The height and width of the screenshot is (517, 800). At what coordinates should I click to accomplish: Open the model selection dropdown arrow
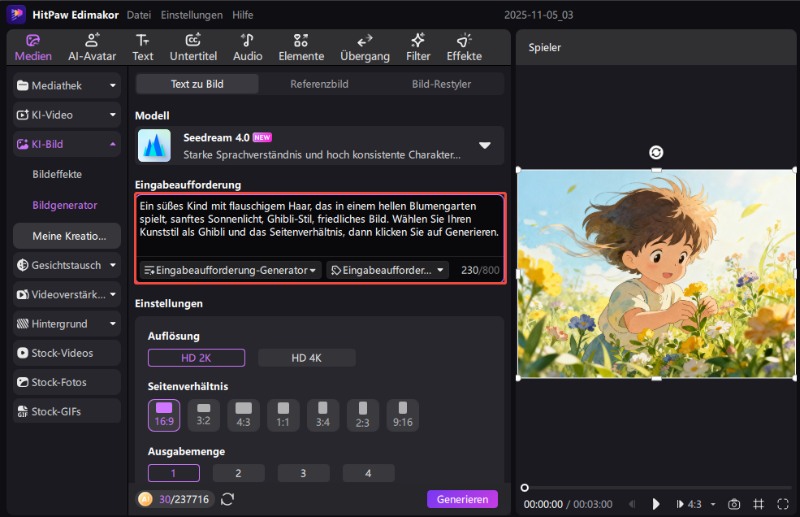click(485, 145)
